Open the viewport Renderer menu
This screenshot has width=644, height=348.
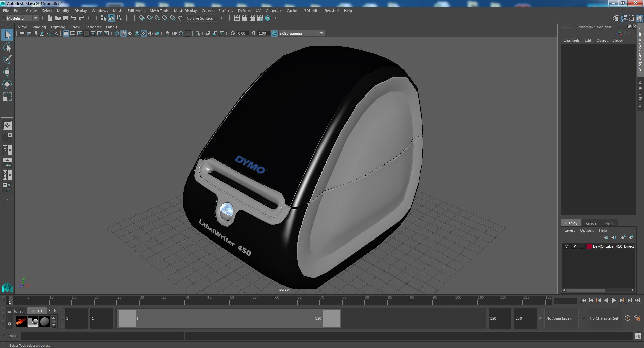click(93, 27)
